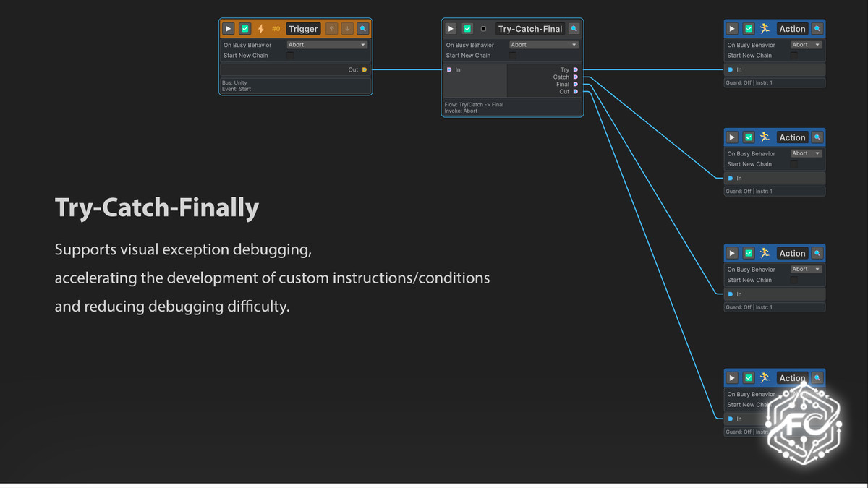Viewport: 868px width, 488px height.
Task: Select the Try-Catch-Final node title
Action: coord(530,29)
